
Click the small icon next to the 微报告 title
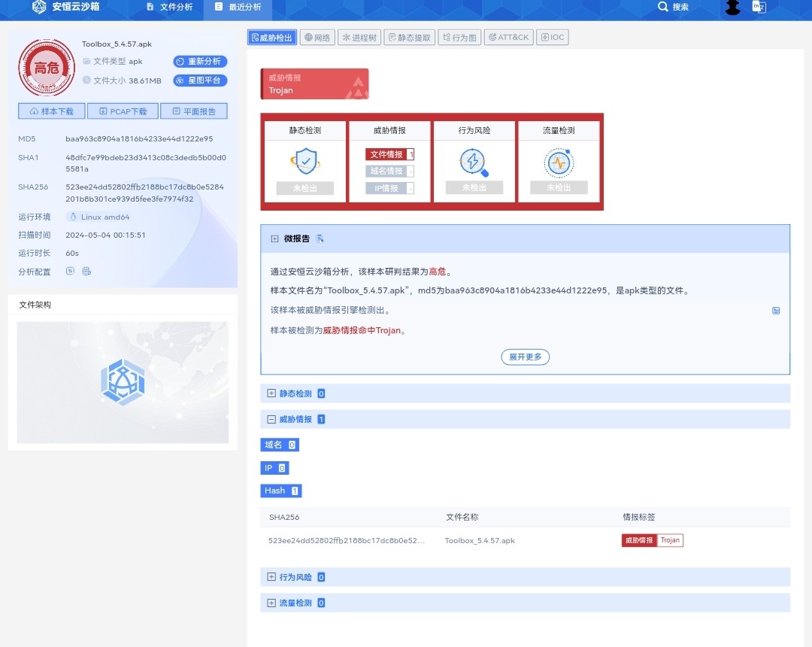pos(320,238)
